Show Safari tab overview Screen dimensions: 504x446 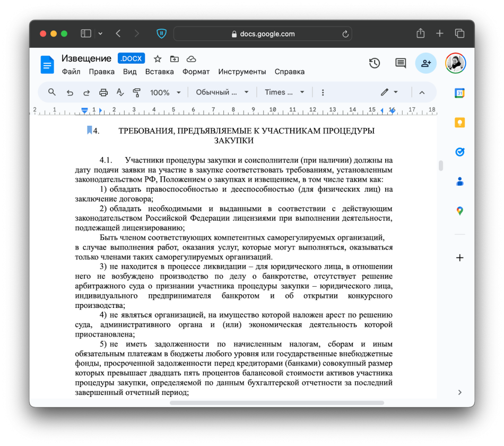[x=459, y=33]
